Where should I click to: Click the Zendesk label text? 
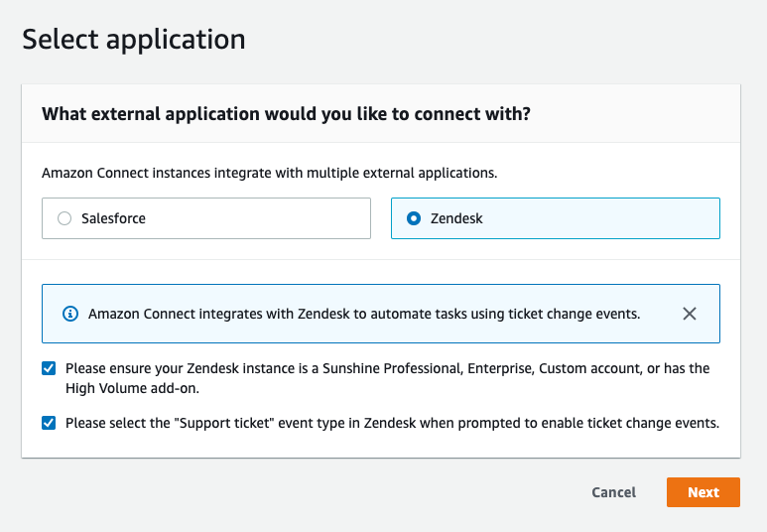[456, 218]
